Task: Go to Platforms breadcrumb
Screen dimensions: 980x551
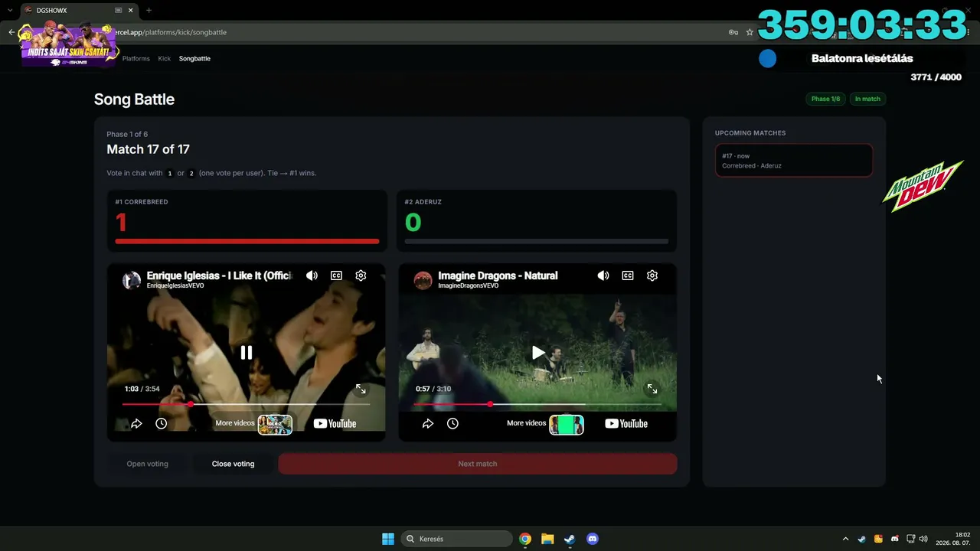Action: pyautogui.click(x=136, y=58)
